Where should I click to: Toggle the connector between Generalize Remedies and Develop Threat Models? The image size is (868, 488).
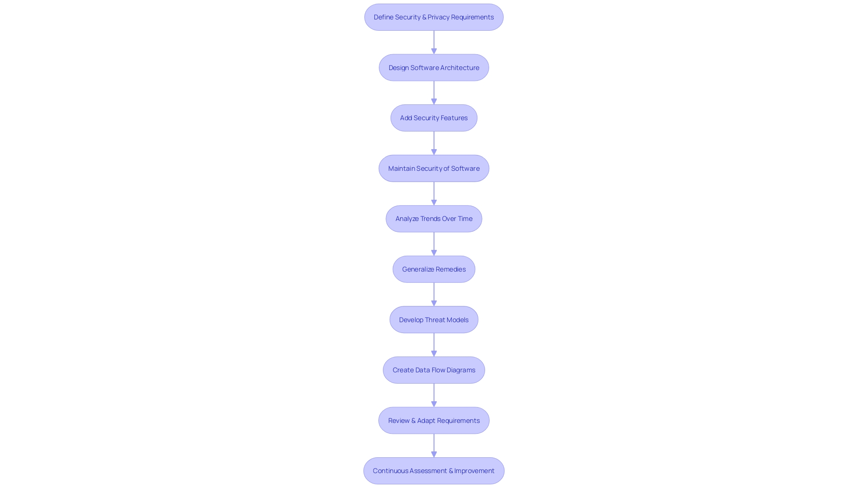pyautogui.click(x=434, y=294)
